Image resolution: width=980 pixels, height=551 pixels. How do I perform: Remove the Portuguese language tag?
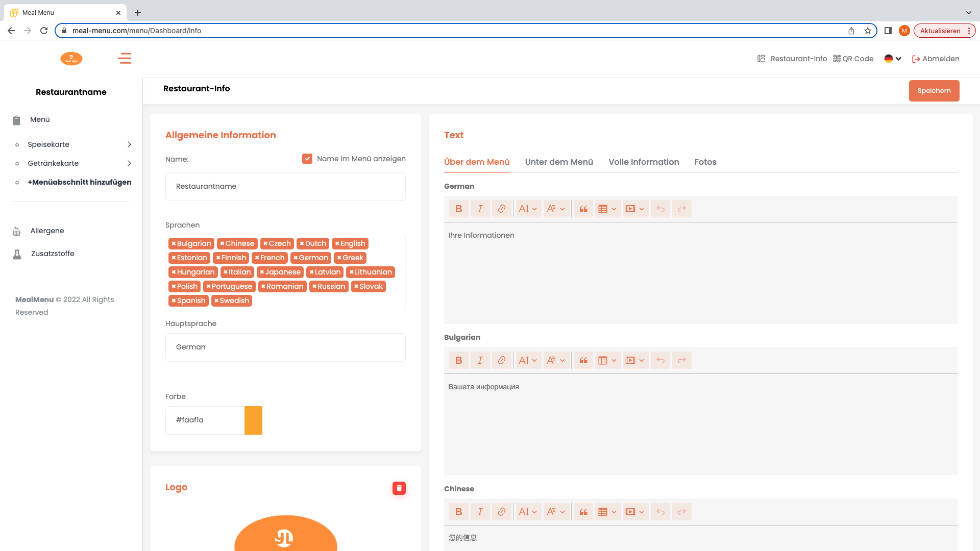pos(208,286)
